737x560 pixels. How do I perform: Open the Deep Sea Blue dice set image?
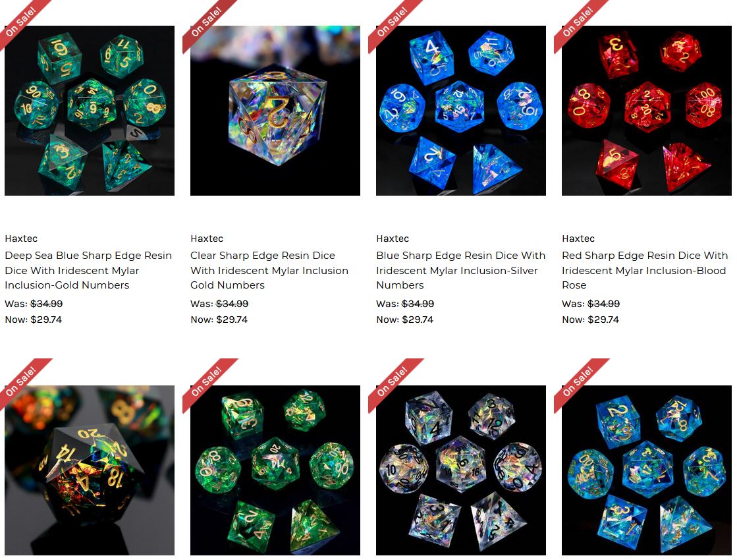coord(90,111)
